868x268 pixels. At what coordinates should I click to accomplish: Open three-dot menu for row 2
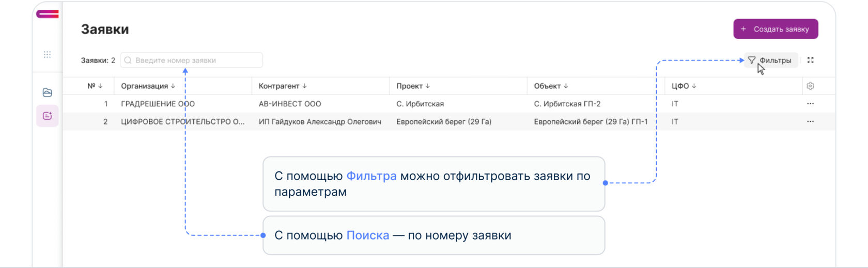click(x=810, y=122)
